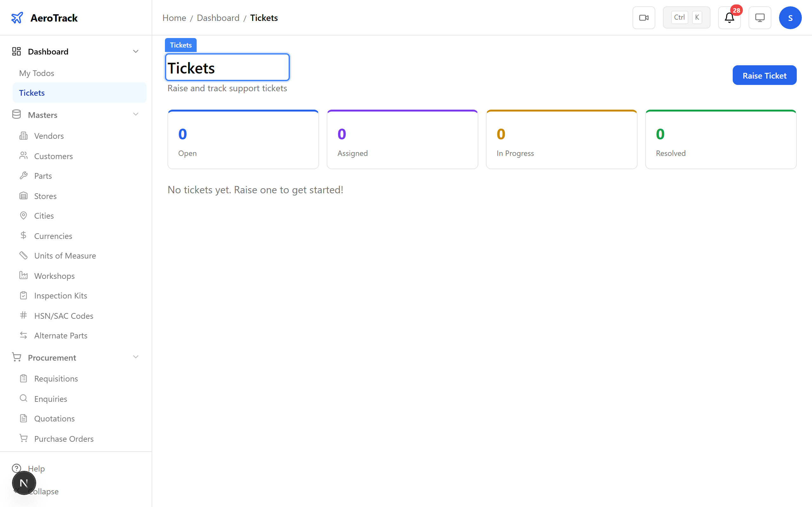Open Inspection Kits
812x507 pixels.
[61, 295]
